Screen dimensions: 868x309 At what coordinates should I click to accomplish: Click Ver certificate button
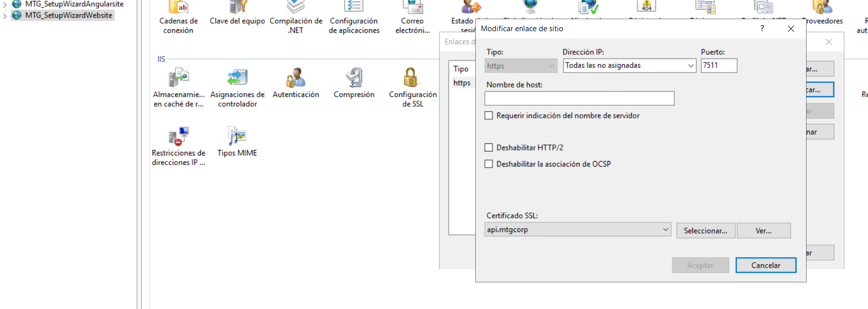point(763,230)
